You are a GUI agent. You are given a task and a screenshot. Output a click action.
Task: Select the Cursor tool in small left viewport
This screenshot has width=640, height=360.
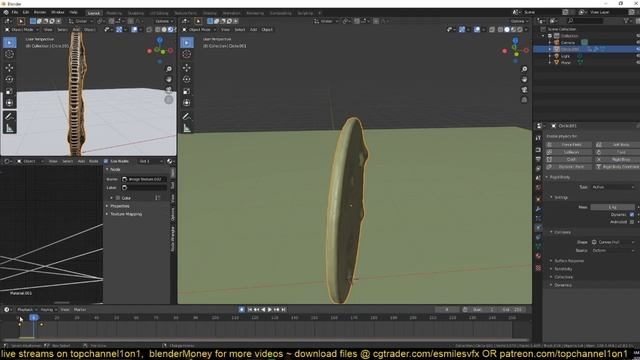point(9,54)
